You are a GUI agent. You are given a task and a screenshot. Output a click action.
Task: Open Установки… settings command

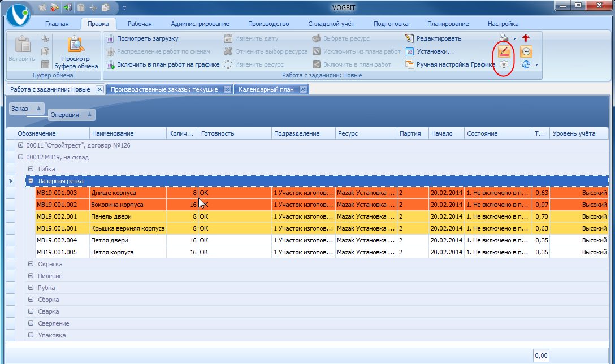(430, 51)
